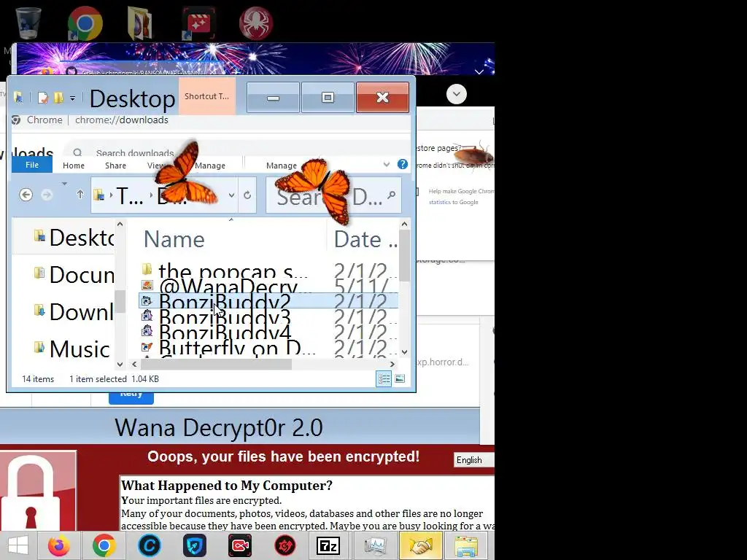Click inside the Search Desktop field
Image resolution: width=747 pixels, height=560 pixels.
[x=333, y=195]
